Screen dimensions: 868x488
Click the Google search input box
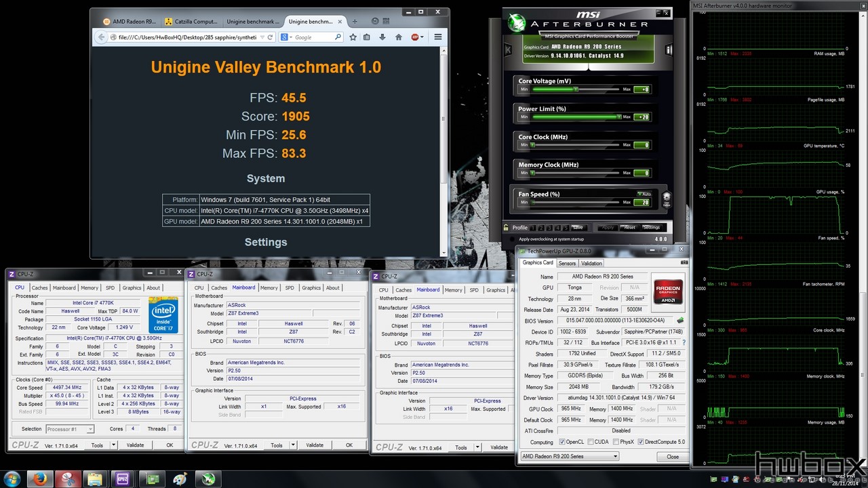tap(314, 37)
